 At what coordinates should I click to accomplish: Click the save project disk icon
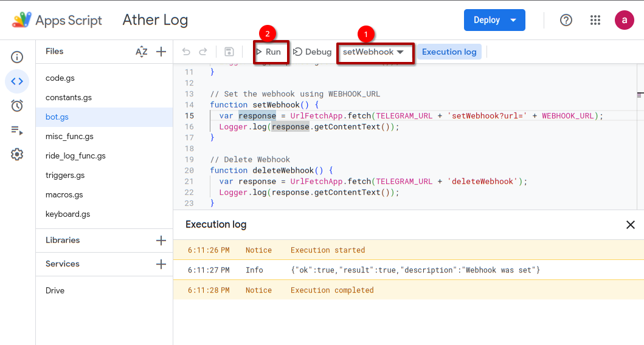229,52
